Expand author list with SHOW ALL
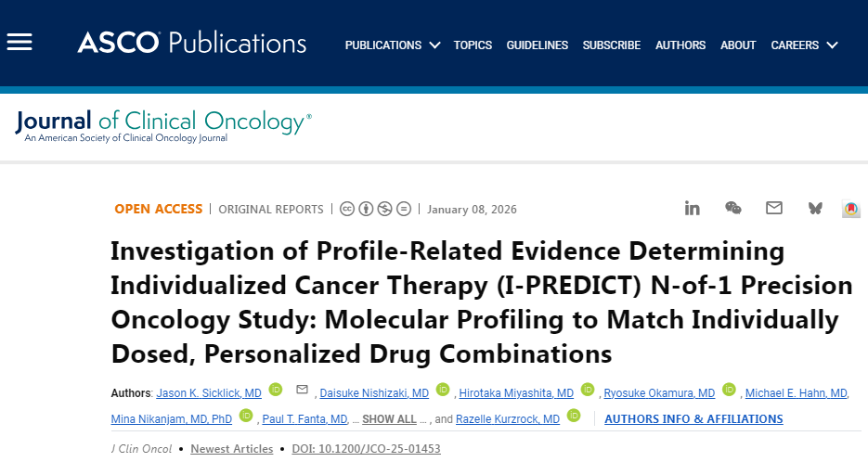Image resolution: width=868 pixels, height=462 pixels. click(389, 419)
